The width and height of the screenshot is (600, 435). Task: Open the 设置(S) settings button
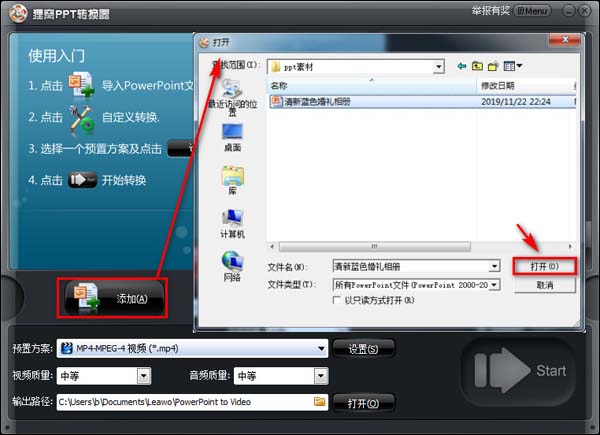363,349
